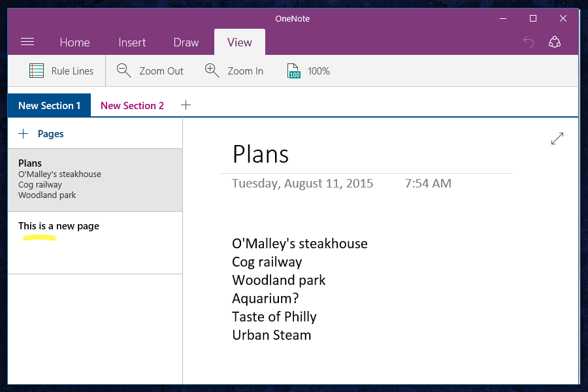
Task: Click the Zoom Out label
Action: point(161,71)
